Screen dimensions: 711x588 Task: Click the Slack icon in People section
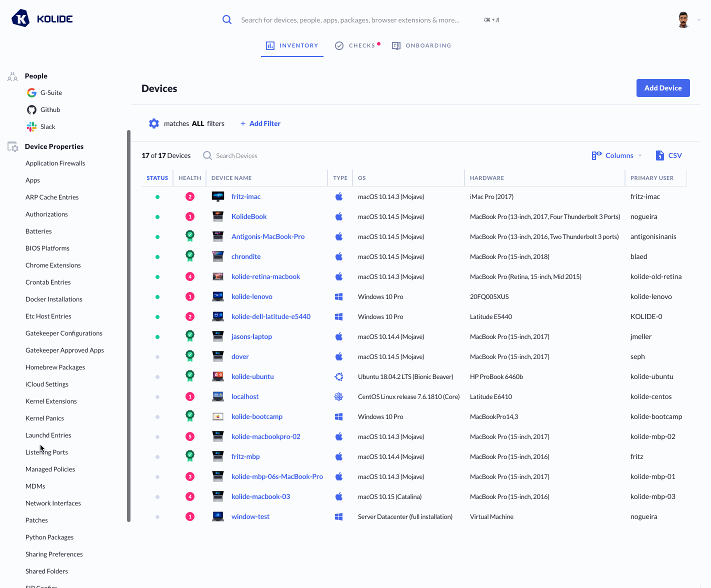tap(31, 126)
